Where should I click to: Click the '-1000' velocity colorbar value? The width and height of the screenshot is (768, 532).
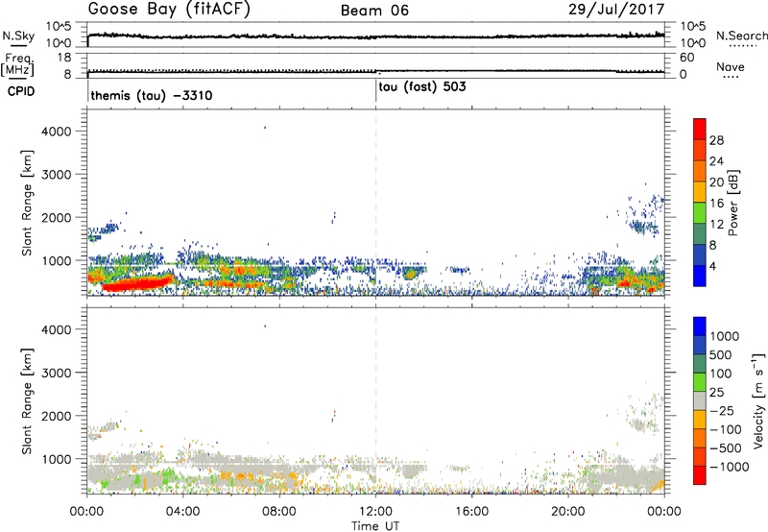[730, 467]
